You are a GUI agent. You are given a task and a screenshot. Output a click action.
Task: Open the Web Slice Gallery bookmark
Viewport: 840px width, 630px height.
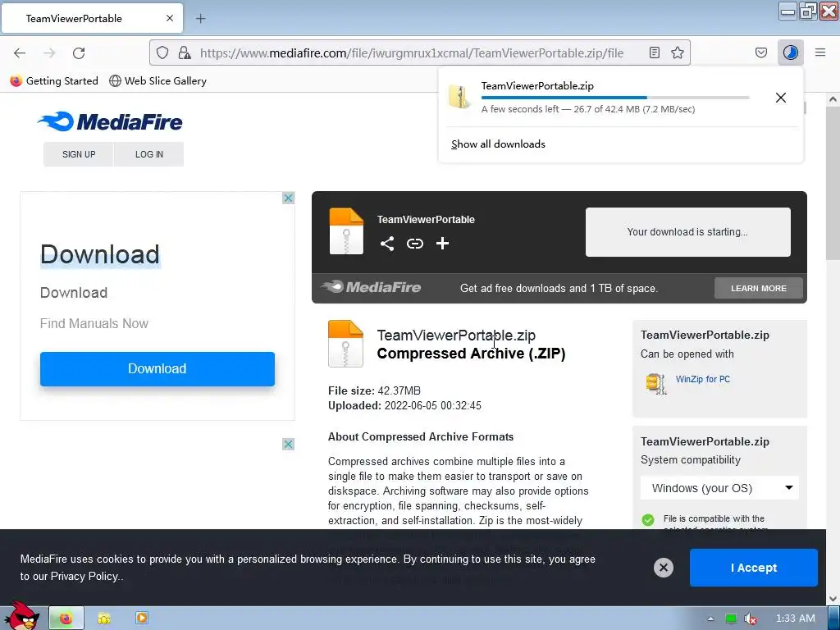157,81
